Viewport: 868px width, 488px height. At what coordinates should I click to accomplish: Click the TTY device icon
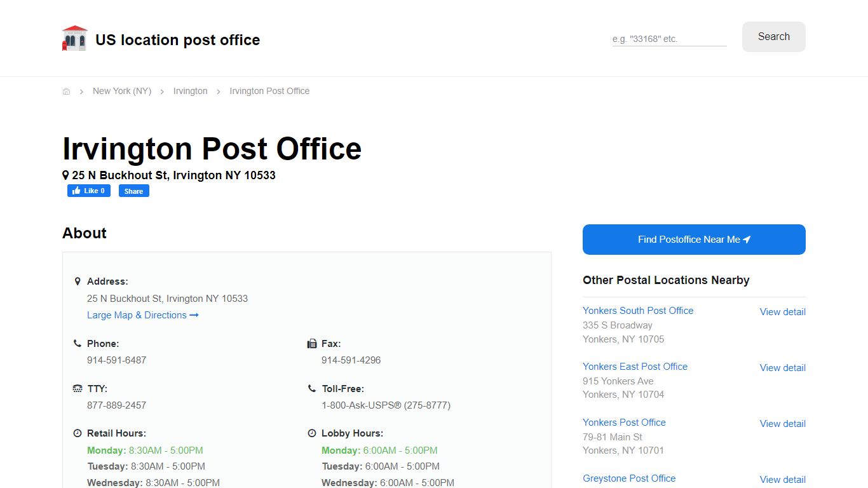click(78, 388)
